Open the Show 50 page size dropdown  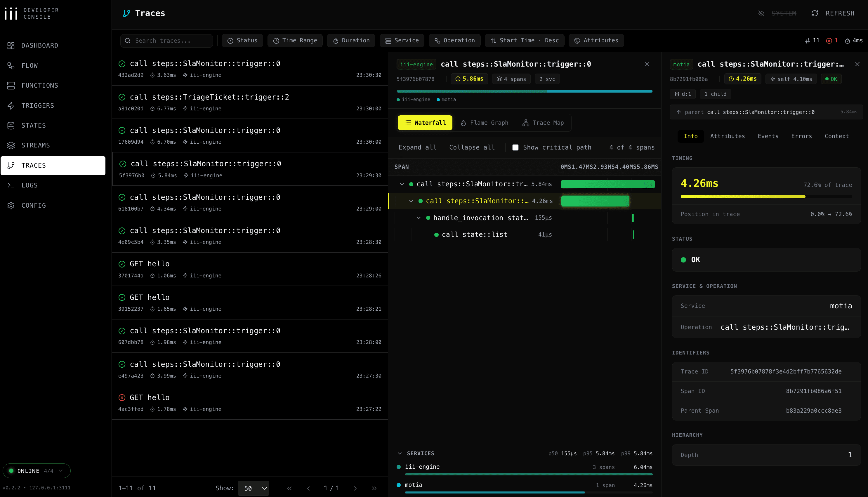253,488
